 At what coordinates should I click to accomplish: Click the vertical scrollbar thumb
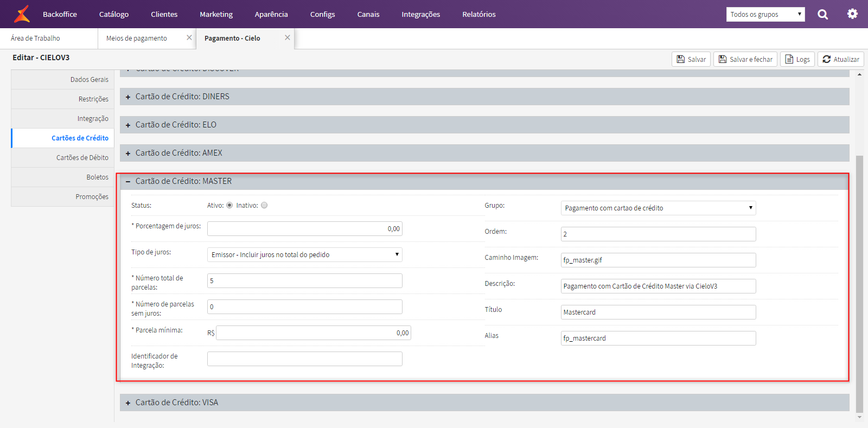coord(859,284)
